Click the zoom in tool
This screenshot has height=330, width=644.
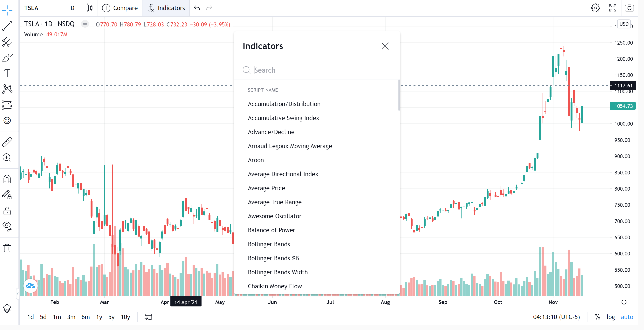(x=7, y=158)
